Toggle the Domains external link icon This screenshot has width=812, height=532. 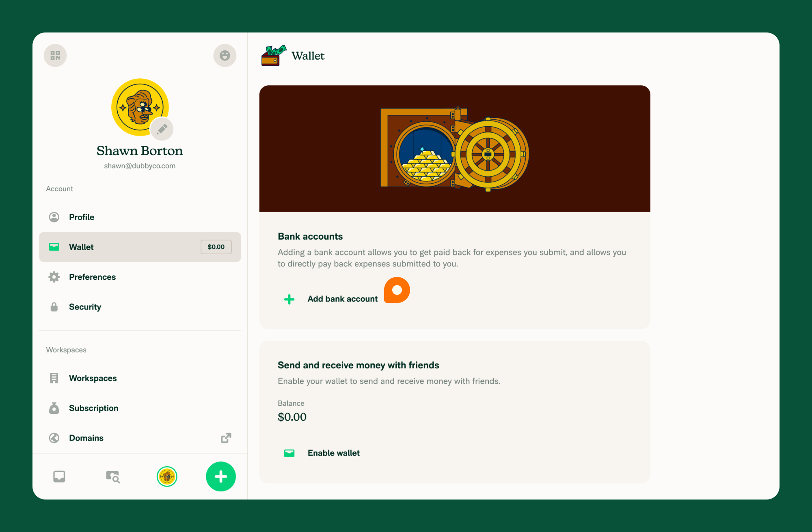pyautogui.click(x=226, y=438)
